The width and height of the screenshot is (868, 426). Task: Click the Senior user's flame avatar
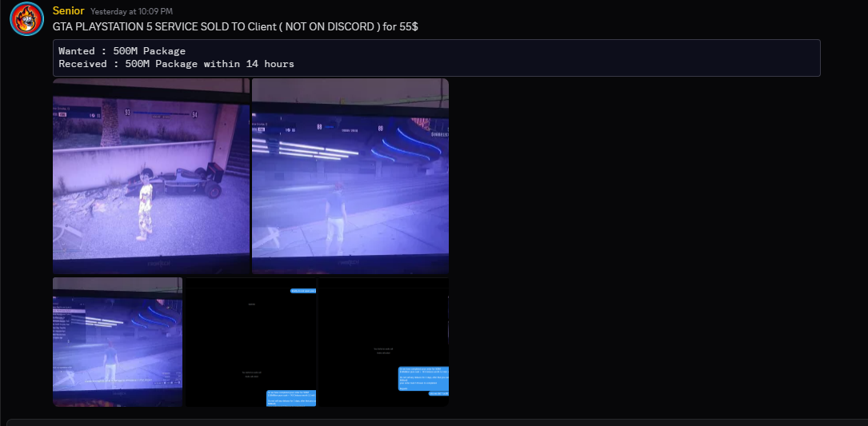tap(26, 19)
